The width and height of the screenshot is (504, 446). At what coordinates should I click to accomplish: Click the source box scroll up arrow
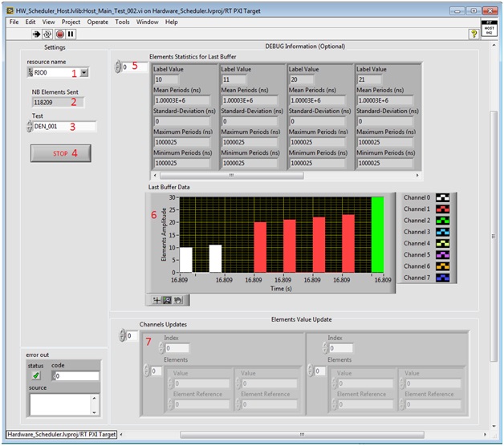coord(95,398)
